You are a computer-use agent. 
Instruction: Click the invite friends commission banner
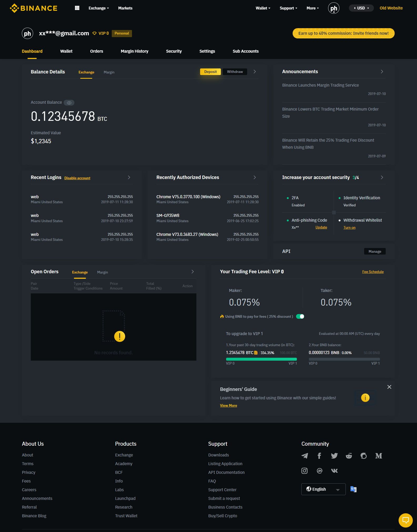click(x=343, y=33)
